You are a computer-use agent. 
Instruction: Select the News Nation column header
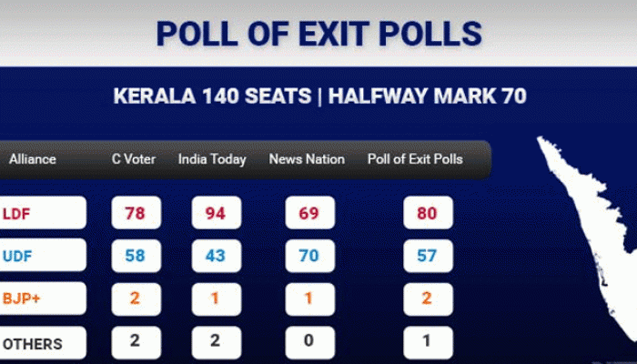(x=307, y=159)
